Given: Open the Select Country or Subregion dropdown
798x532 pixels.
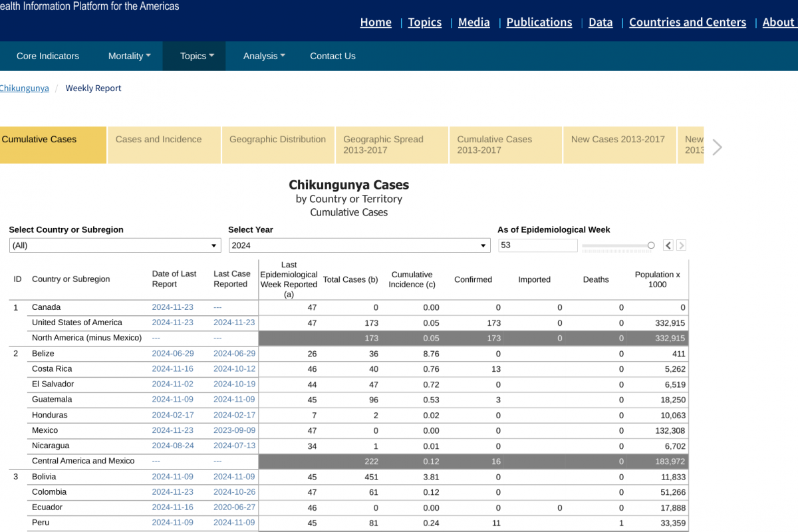Looking at the screenshot, I should click(114, 245).
